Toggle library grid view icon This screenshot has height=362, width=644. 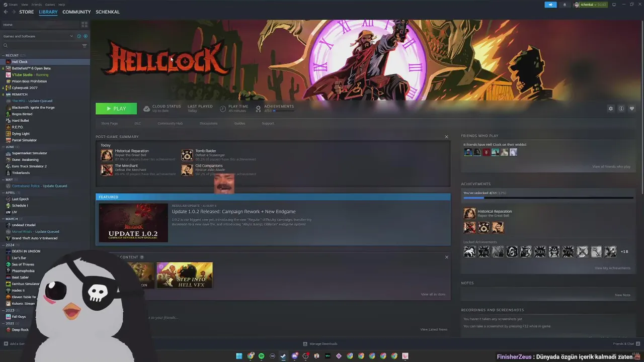pos(85,24)
